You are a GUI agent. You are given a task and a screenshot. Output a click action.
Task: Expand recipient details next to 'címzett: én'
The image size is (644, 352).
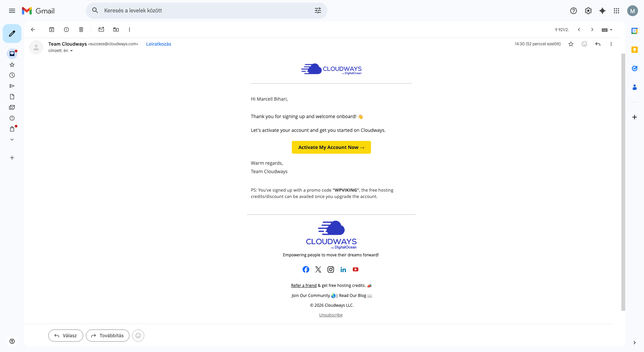pos(71,51)
